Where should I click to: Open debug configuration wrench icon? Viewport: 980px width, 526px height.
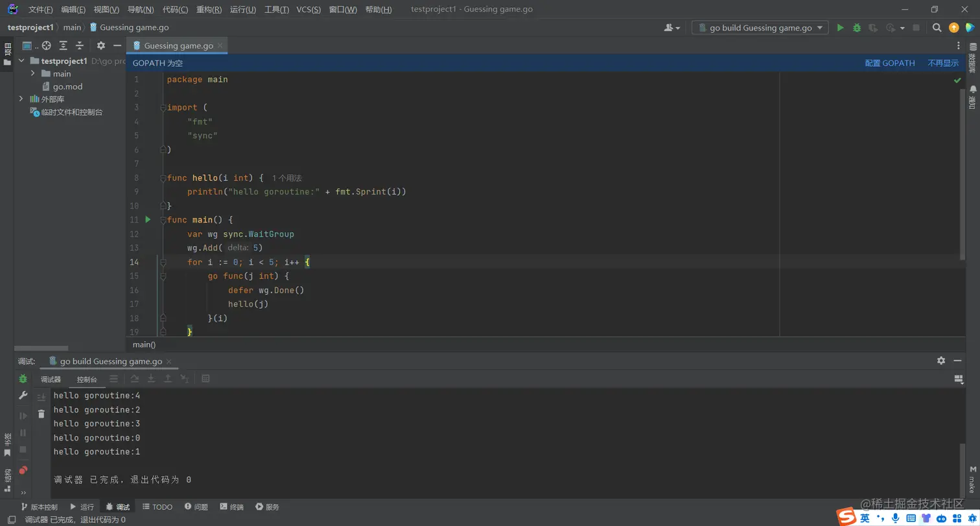(23, 396)
